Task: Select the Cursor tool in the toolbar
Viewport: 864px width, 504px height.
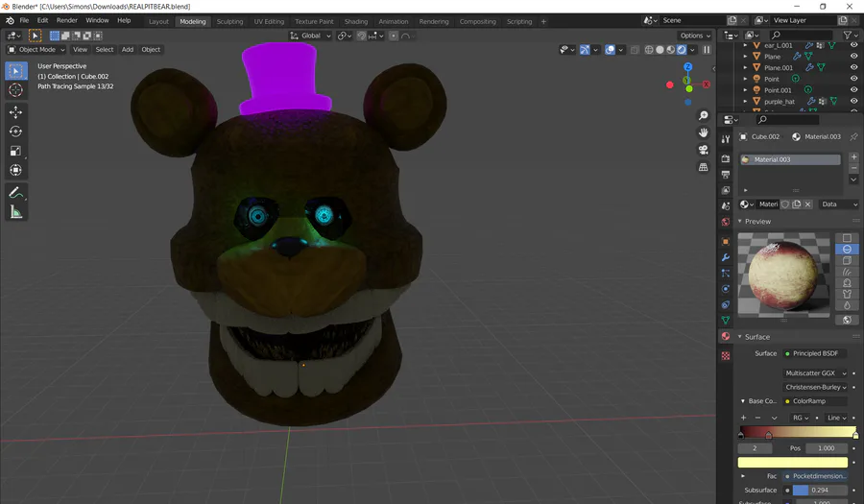Action: click(x=15, y=90)
